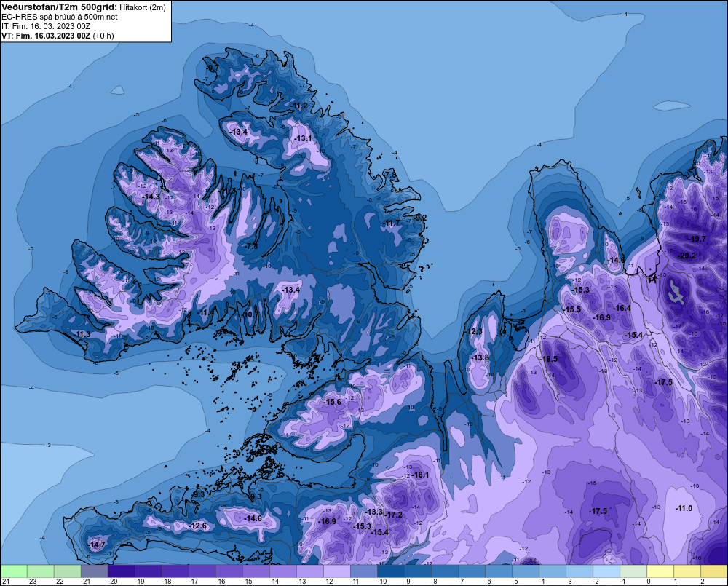Click the -18.5 temperature value
The width and height of the screenshot is (728, 586).
pyautogui.click(x=549, y=359)
